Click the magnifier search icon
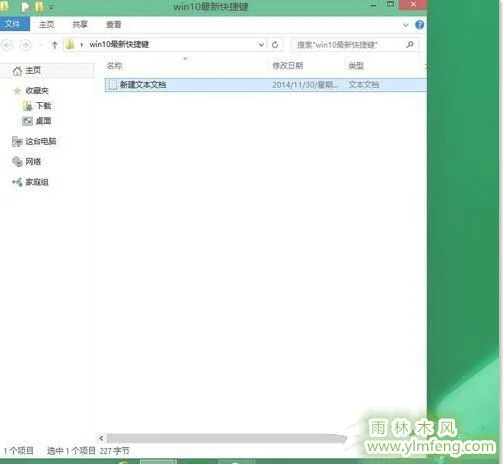This screenshot has height=464, width=503. (x=410, y=44)
